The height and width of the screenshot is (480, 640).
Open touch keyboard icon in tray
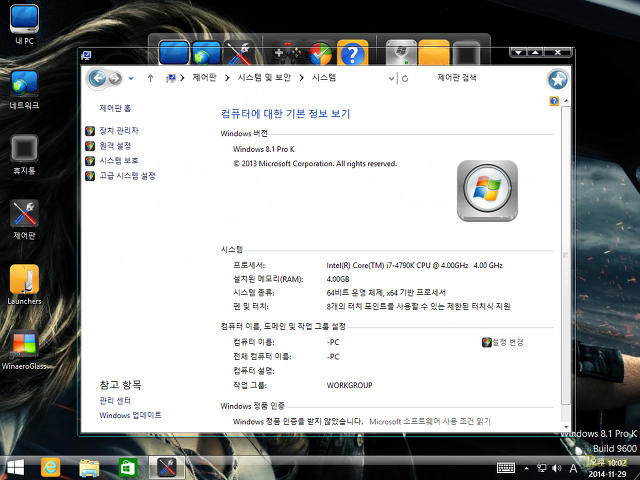tap(506, 468)
